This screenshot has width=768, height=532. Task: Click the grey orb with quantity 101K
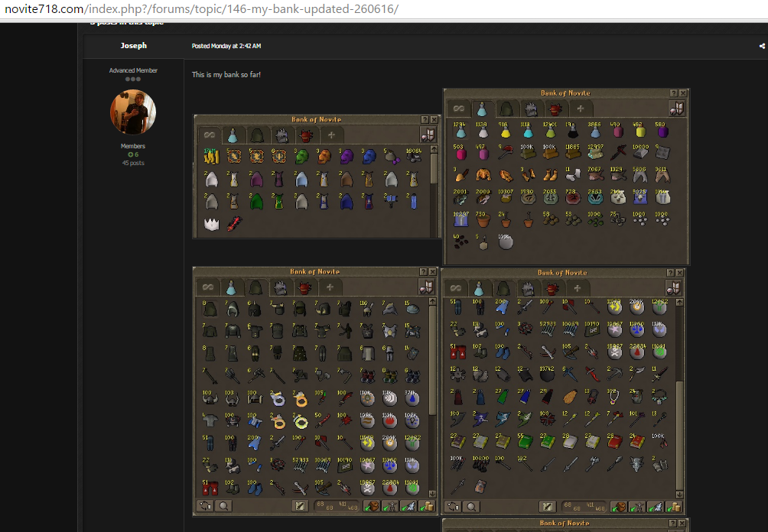505,242
